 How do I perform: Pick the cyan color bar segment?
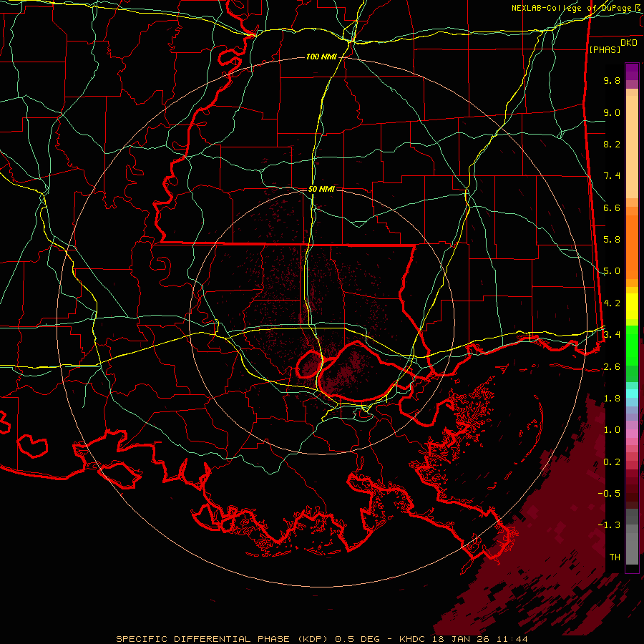click(x=632, y=394)
